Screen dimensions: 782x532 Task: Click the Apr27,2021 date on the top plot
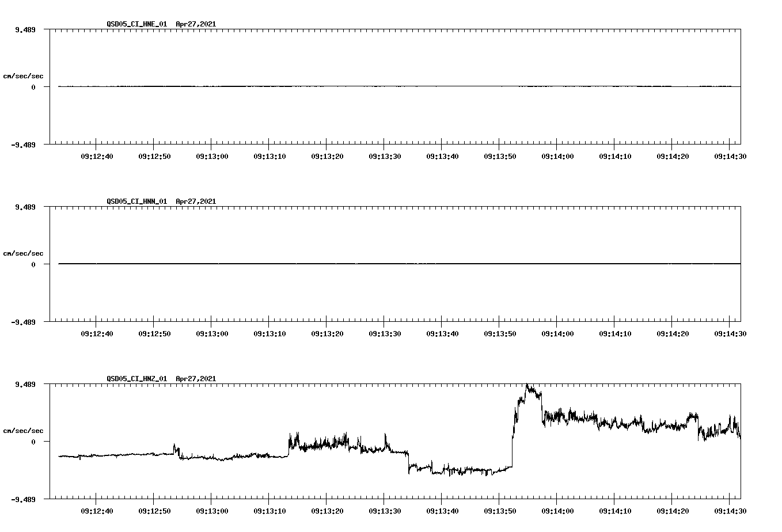click(x=195, y=25)
